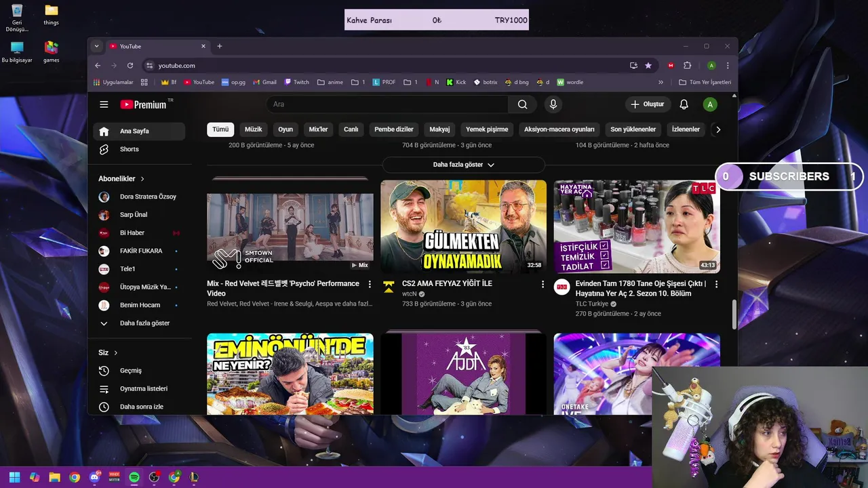
Task: Open Chrome three-dot menu
Action: point(728,66)
